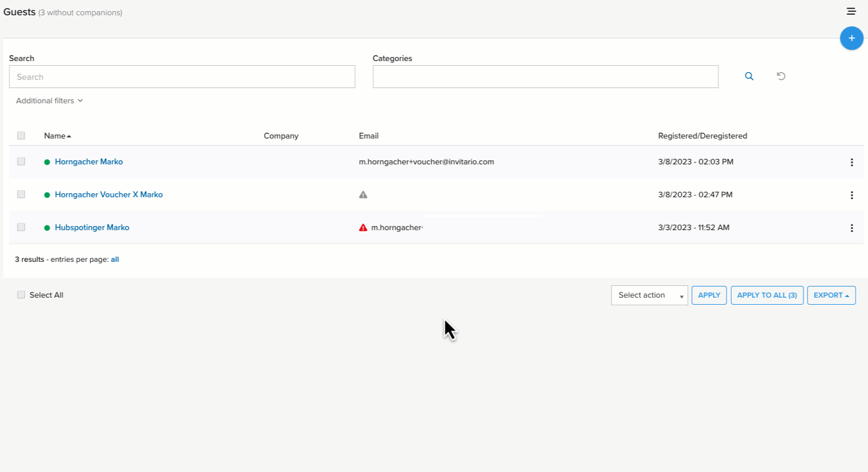Open three-dot menu for Horngacher Voucher X Marko

(852, 195)
